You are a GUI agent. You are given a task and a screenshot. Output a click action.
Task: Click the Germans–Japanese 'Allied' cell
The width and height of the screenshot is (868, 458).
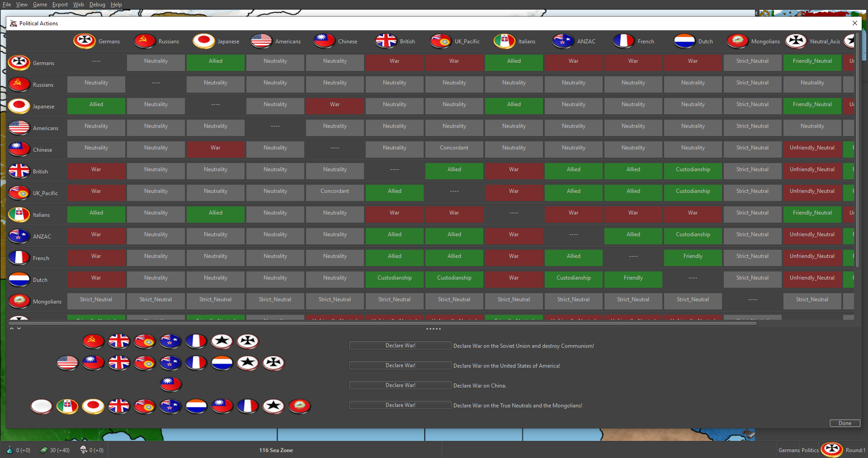[x=216, y=62]
